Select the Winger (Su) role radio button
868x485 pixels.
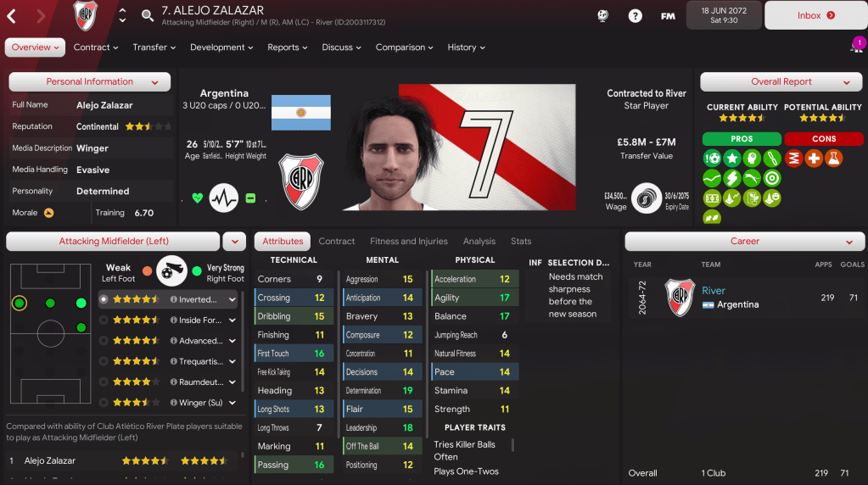104,403
